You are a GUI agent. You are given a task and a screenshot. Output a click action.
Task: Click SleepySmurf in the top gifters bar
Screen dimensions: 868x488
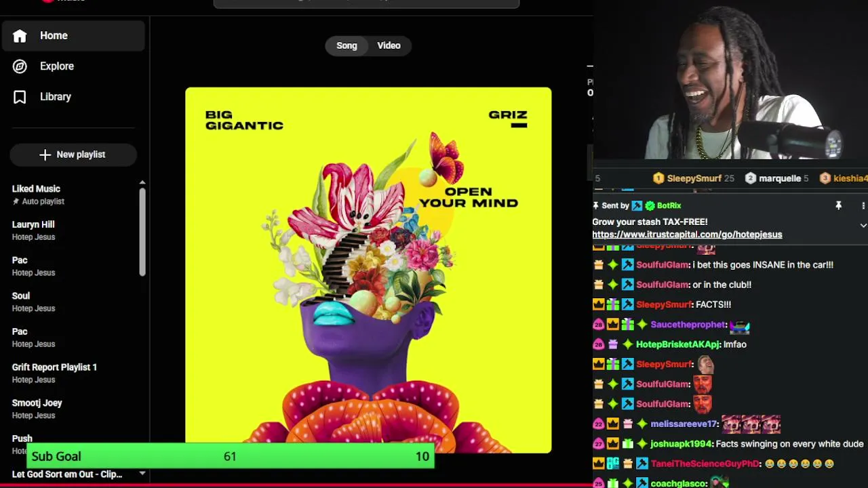coord(694,178)
